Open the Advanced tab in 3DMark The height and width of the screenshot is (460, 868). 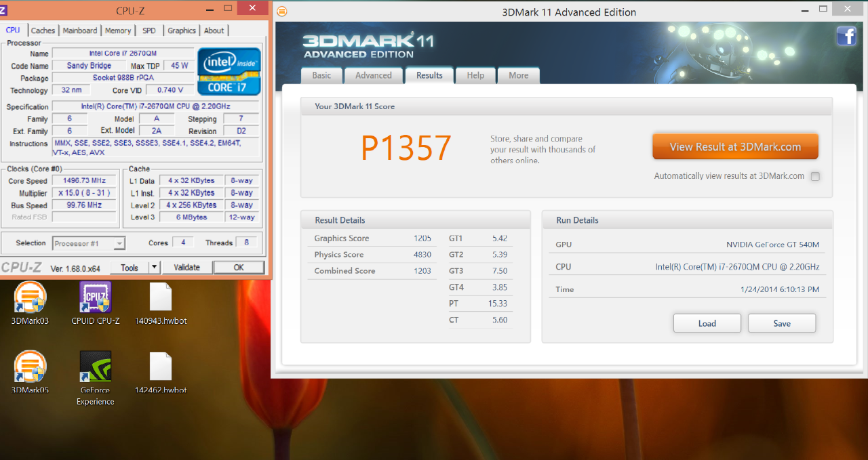pyautogui.click(x=374, y=75)
